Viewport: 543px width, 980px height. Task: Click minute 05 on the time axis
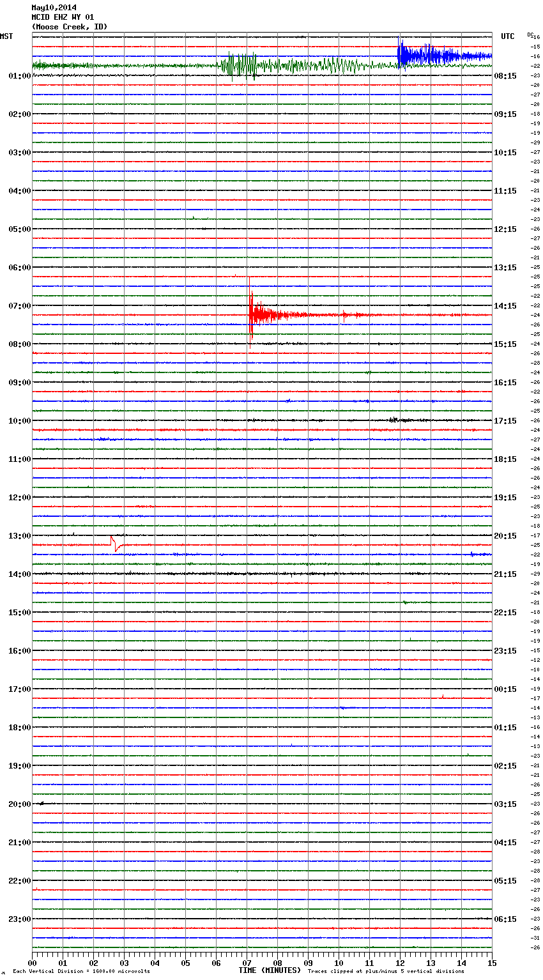[185, 963]
